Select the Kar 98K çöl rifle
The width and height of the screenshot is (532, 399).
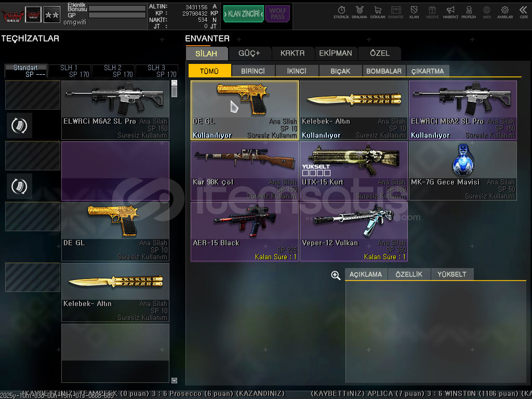245,171
